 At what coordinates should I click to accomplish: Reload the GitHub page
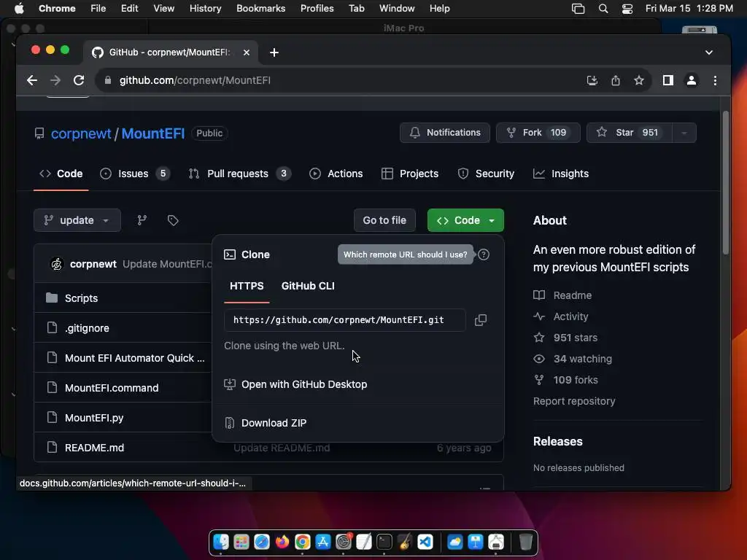point(79,80)
